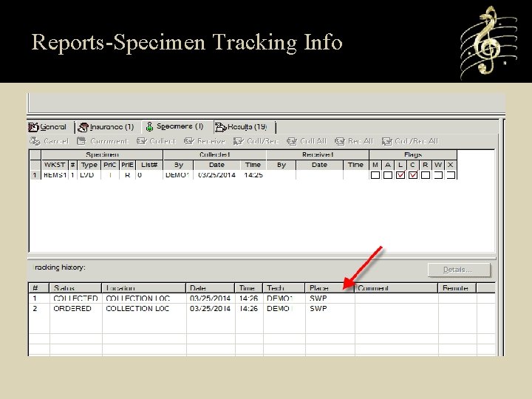Click the Location column header

(144, 288)
